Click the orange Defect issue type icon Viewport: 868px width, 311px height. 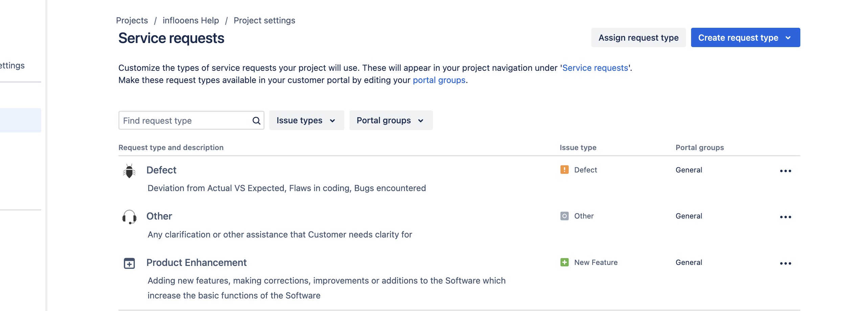565,170
